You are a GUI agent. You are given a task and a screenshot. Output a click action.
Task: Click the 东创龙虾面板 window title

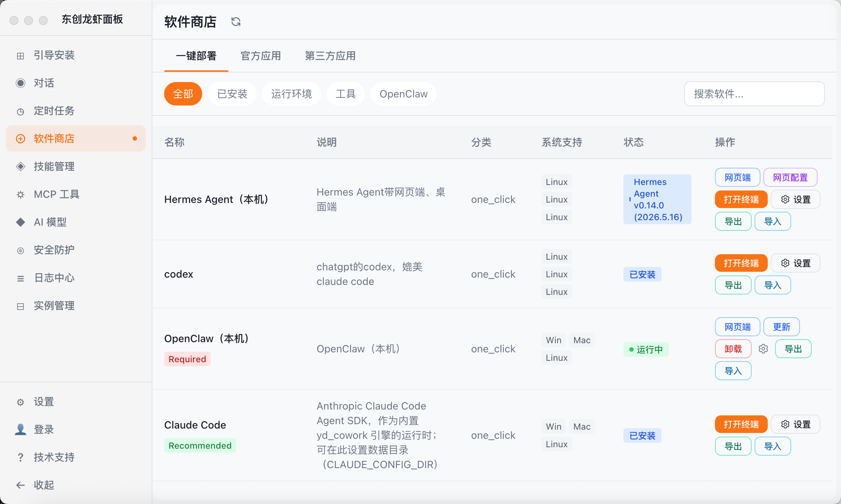[92, 19]
